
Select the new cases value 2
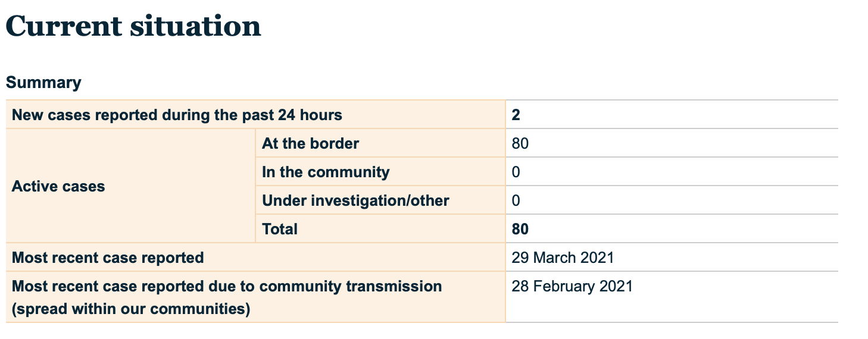516,115
